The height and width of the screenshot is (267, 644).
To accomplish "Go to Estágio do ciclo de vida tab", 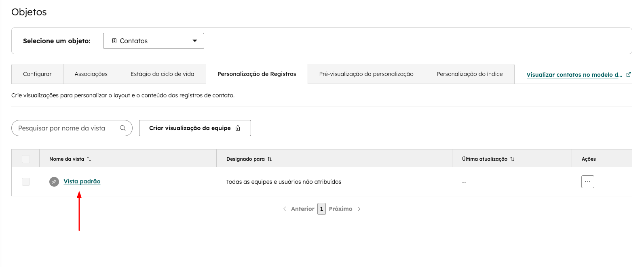I will [162, 74].
